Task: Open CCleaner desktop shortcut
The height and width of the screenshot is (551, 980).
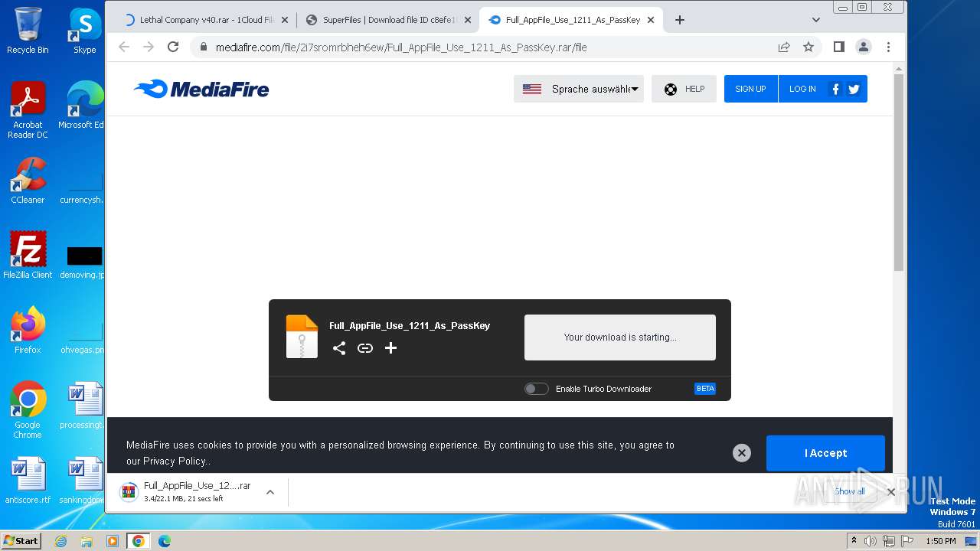Action: tap(28, 181)
